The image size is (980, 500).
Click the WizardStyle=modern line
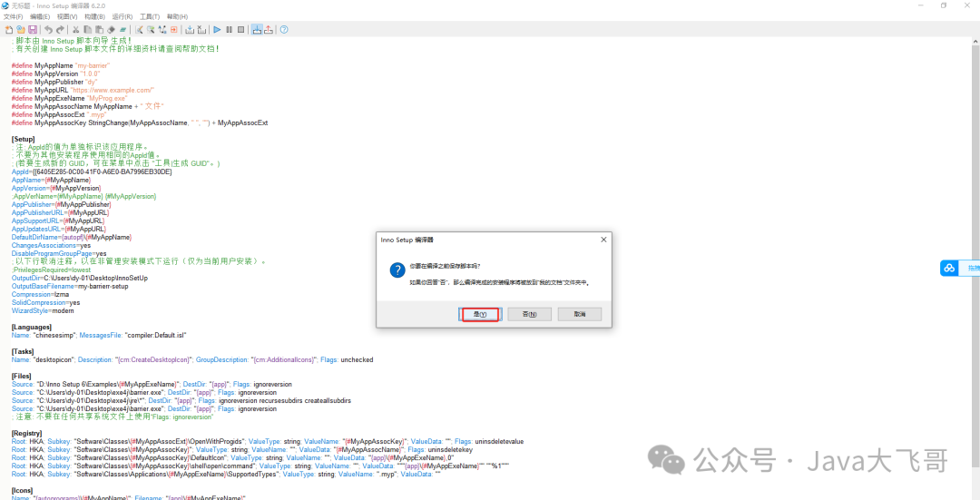point(43,310)
